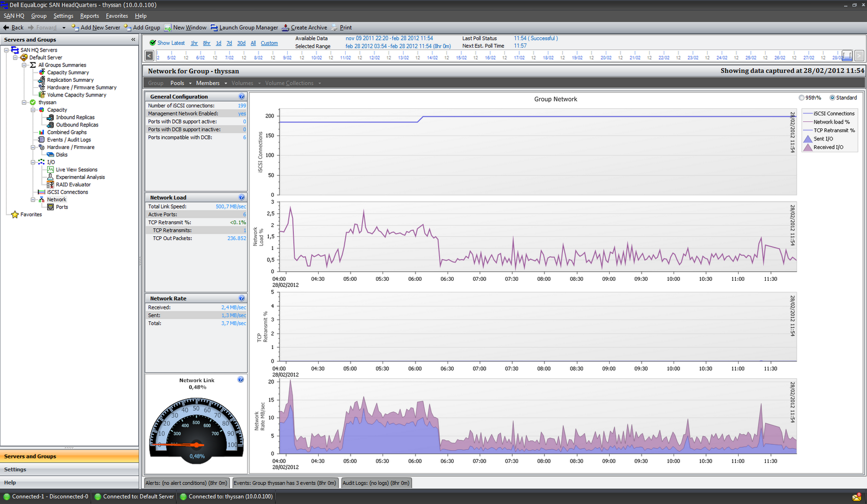867x504 pixels.
Task: Click the Show Latest link
Action: [171, 43]
